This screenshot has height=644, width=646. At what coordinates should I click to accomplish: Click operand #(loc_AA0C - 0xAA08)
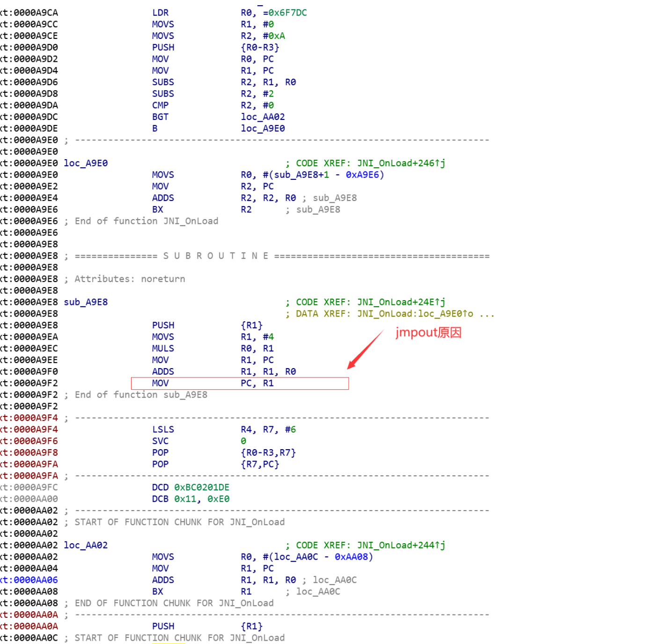pyautogui.click(x=318, y=557)
